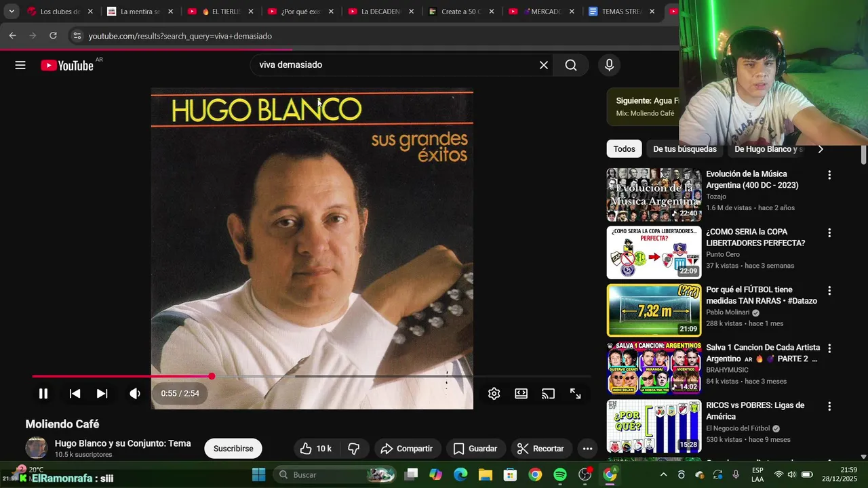Open the COPA LIBERTADORES PERFECTA video title
This screenshot has width=868, height=488.
click(755, 237)
